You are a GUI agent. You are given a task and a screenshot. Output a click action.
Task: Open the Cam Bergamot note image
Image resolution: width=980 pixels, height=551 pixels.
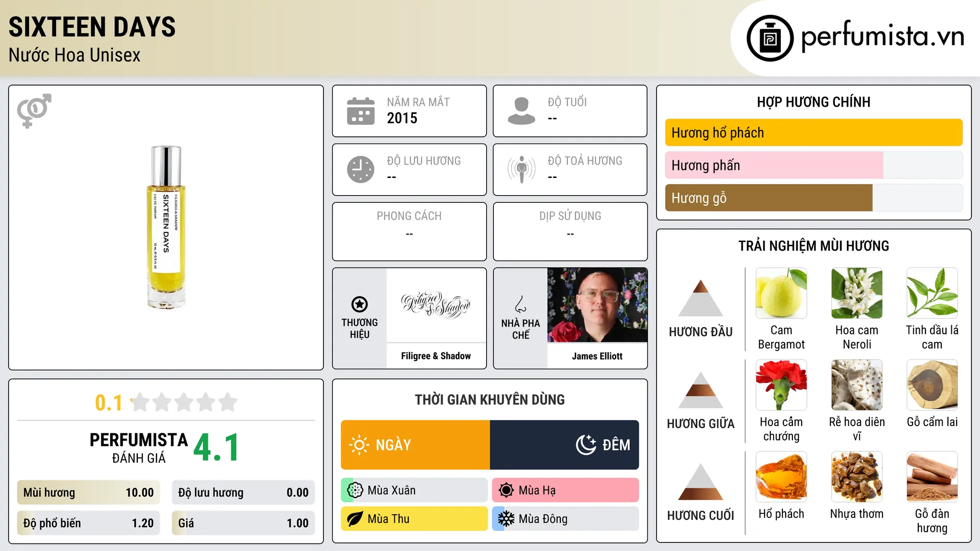click(781, 293)
